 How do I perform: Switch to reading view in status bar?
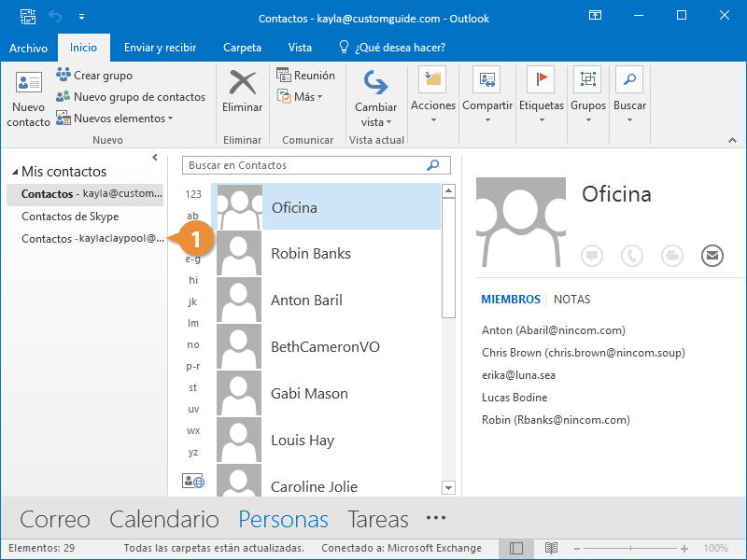pos(551,548)
